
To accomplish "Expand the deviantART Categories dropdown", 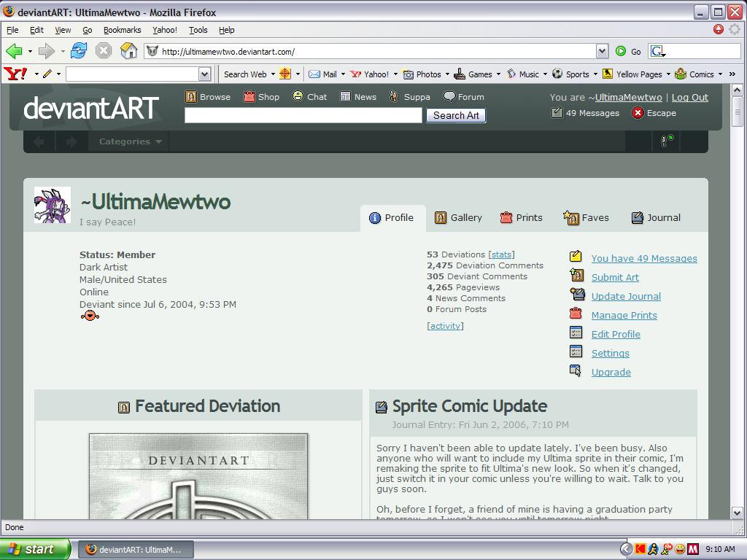I will (130, 141).
